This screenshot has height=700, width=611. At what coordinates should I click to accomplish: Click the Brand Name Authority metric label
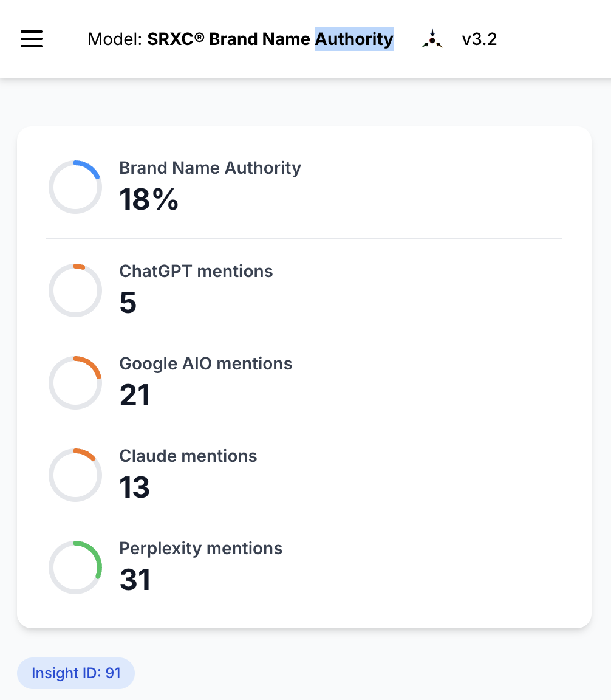(210, 168)
